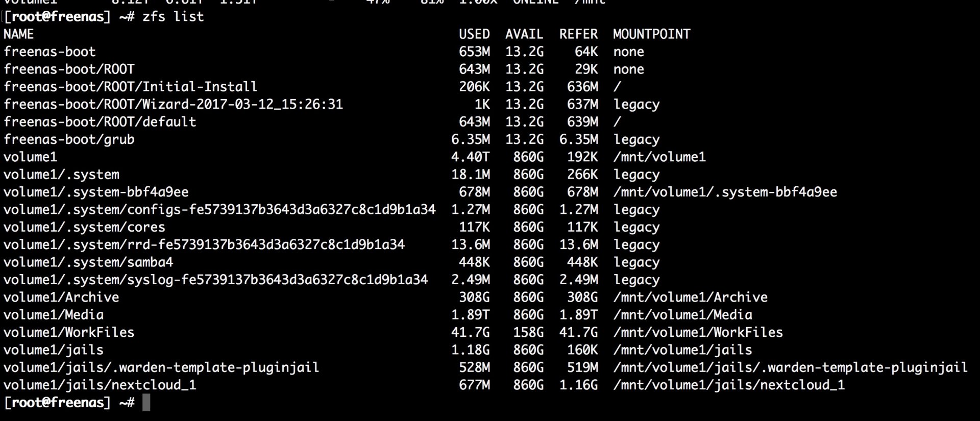Screen dimensions: 980x421
Task: Click the freenas-boot/grub dataset name
Action: coord(69,139)
